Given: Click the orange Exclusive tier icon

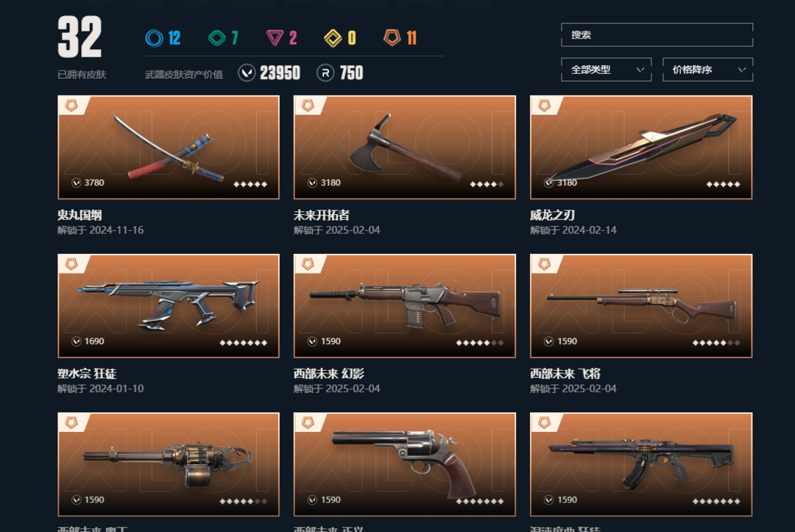Looking at the screenshot, I should pos(392,38).
